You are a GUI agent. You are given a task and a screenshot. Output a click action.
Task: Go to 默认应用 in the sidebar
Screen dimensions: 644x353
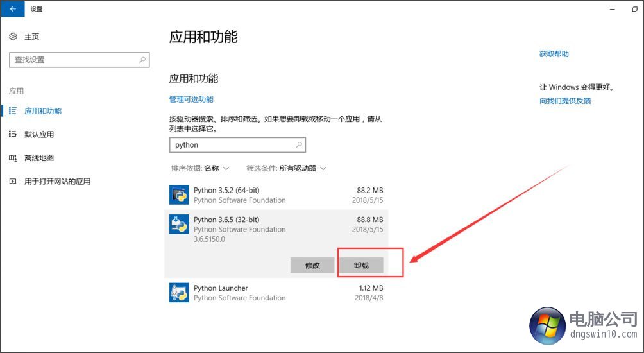point(39,134)
